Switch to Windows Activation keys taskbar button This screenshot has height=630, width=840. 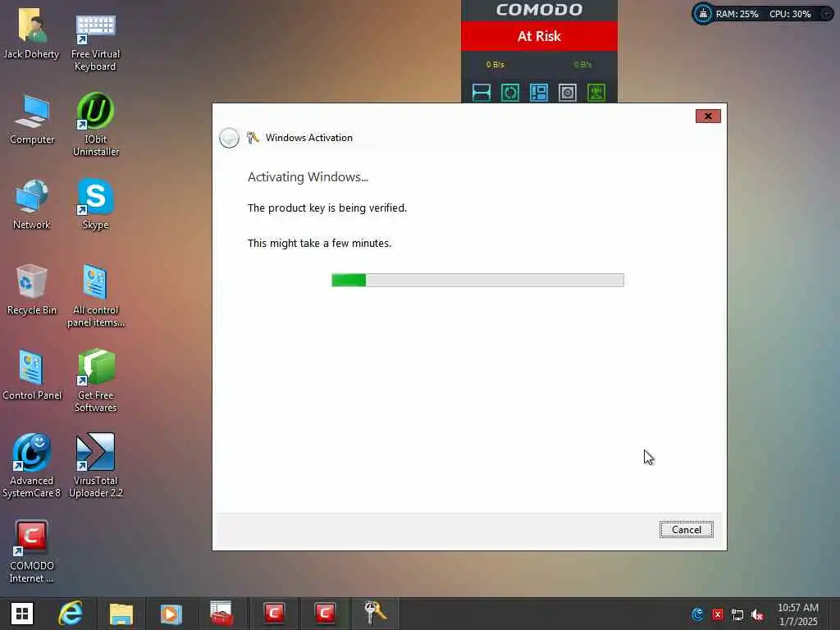coord(374,614)
